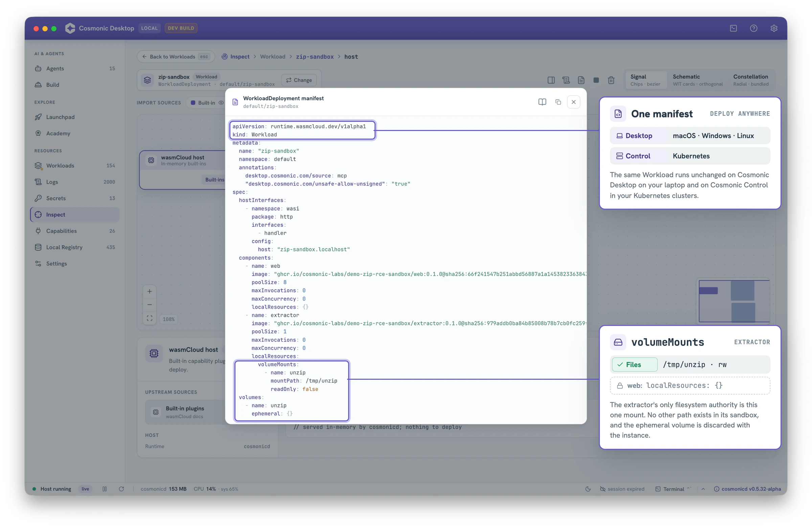Fit canvas to view icon
This screenshot has height=528, width=812.
point(150,318)
